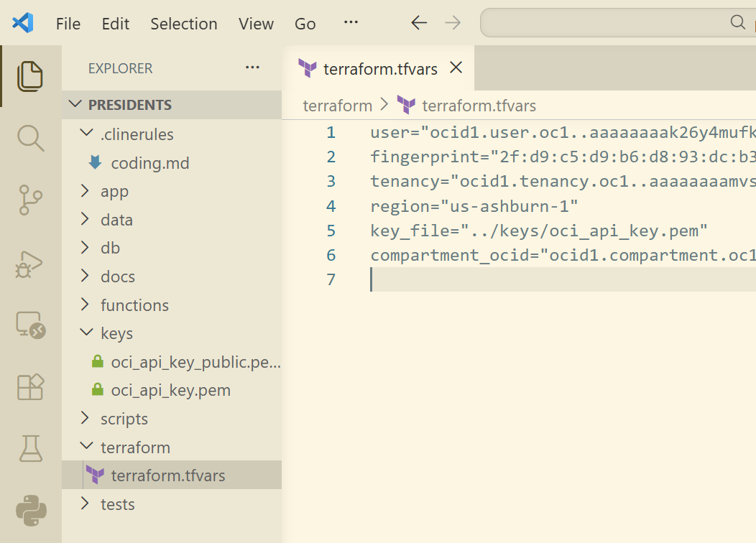
Task: Collapse the keys folder
Action: point(116,333)
